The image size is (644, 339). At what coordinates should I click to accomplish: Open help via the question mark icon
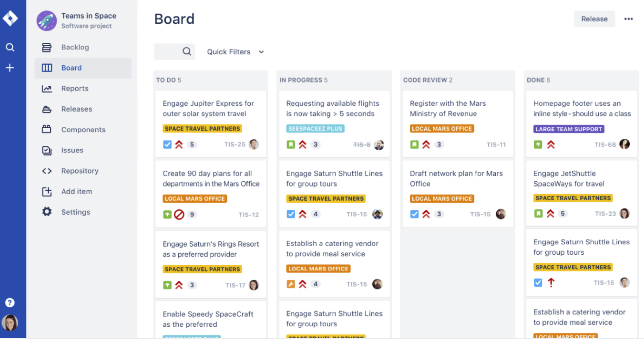click(x=10, y=302)
